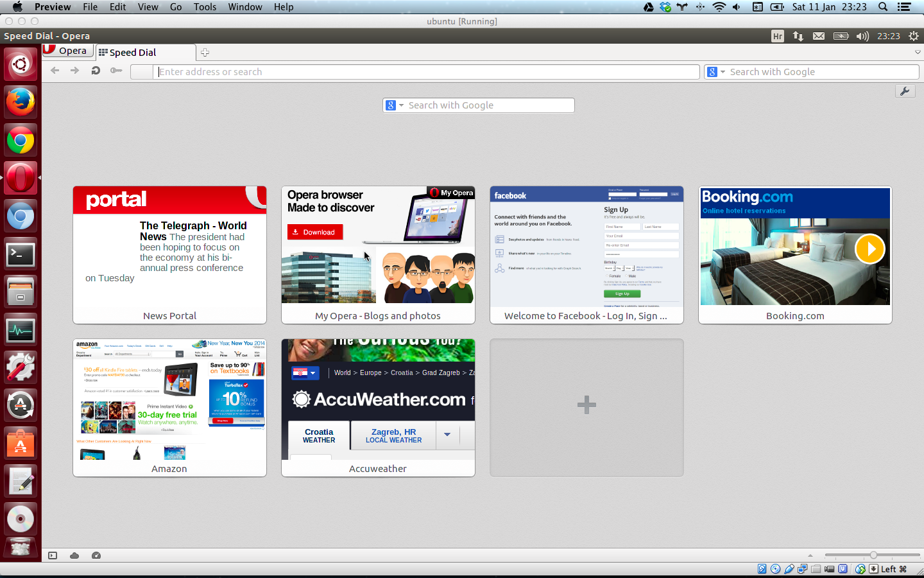Image resolution: width=924 pixels, height=578 pixels.
Task: Go back with the back arrow
Action: click(x=55, y=71)
